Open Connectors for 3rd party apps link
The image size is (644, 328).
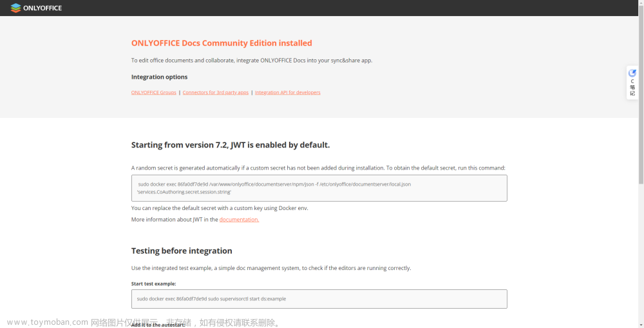216,93
